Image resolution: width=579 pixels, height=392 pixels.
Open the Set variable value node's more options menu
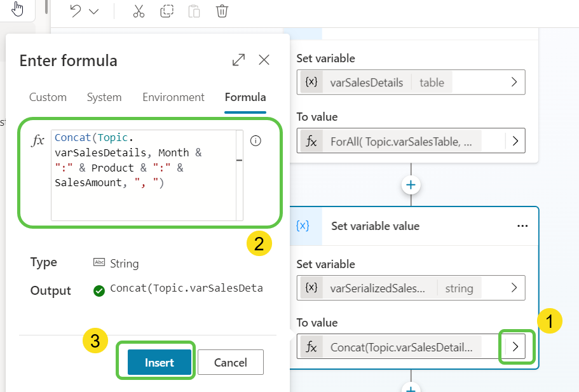522,226
